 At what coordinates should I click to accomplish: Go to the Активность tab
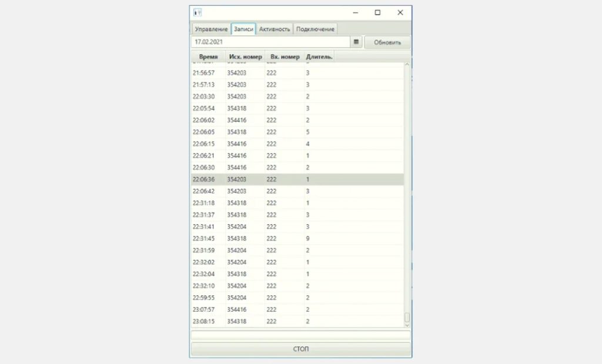pos(275,29)
